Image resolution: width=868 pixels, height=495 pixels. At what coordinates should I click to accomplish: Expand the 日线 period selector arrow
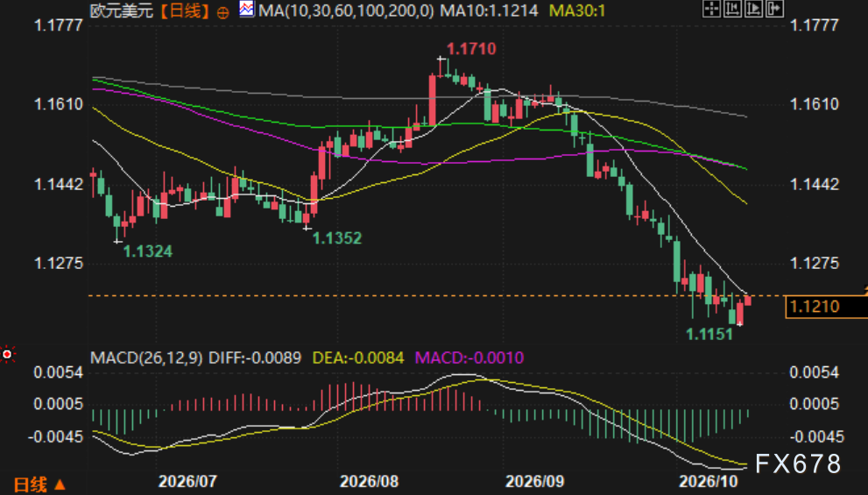[x=60, y=485]
